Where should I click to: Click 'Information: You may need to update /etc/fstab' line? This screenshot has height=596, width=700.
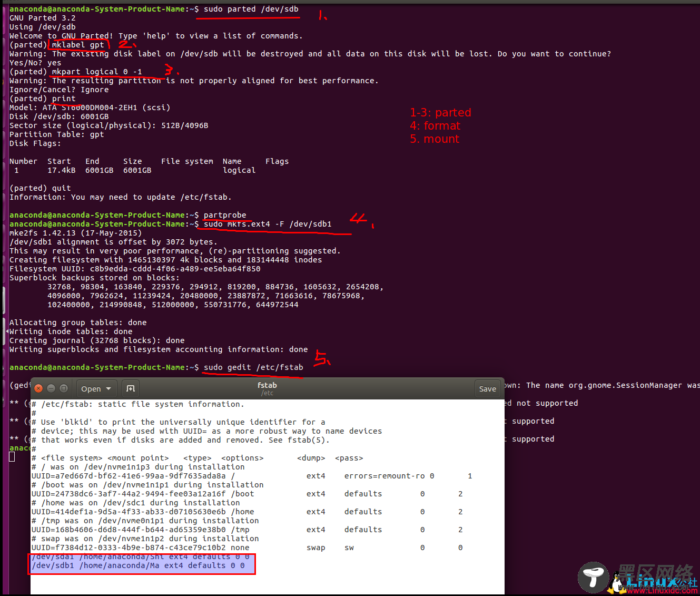coord(121,197)
